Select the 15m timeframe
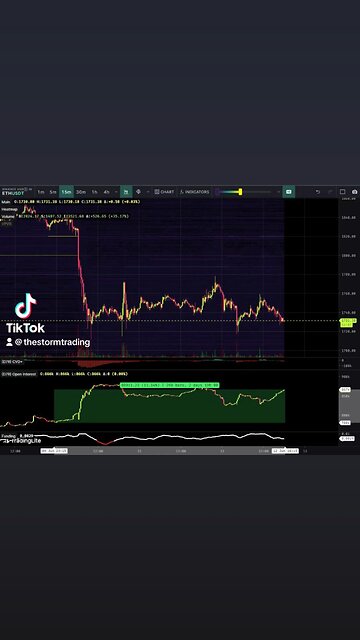 [66, 192]
